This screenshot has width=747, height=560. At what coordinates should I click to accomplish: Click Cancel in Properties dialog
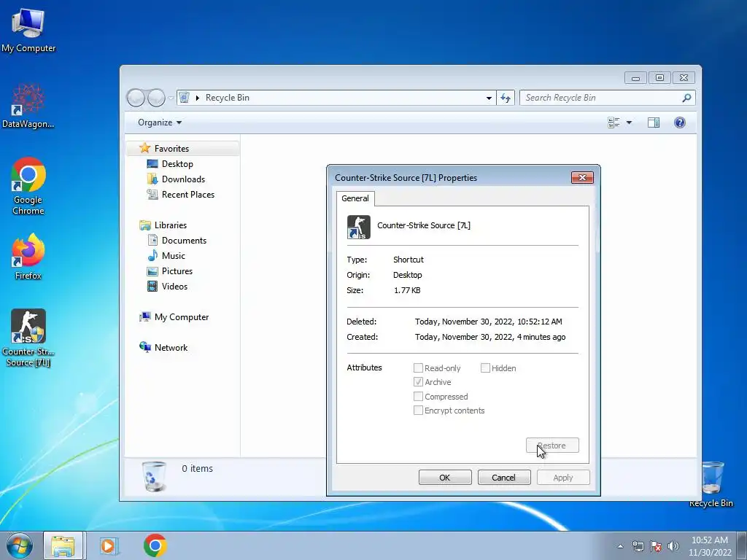(x=504, y=478)
